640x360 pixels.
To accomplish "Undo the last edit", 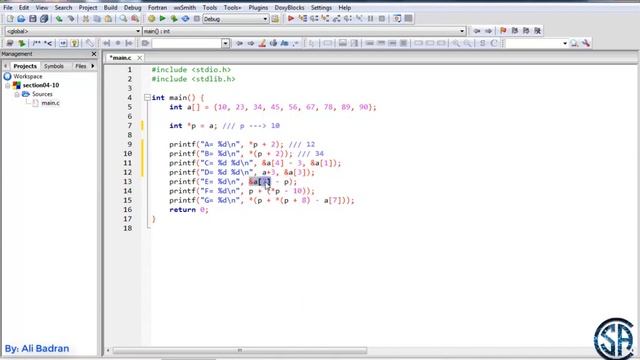I will (60, 19).
